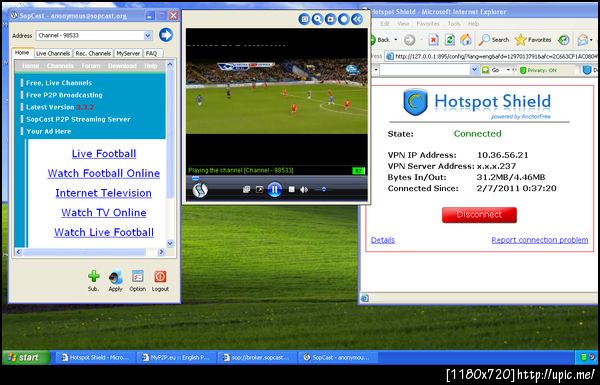Switch to the MyP2P.eu taskbar item
This screenshot has width=600, height=385.
(176, 357)
